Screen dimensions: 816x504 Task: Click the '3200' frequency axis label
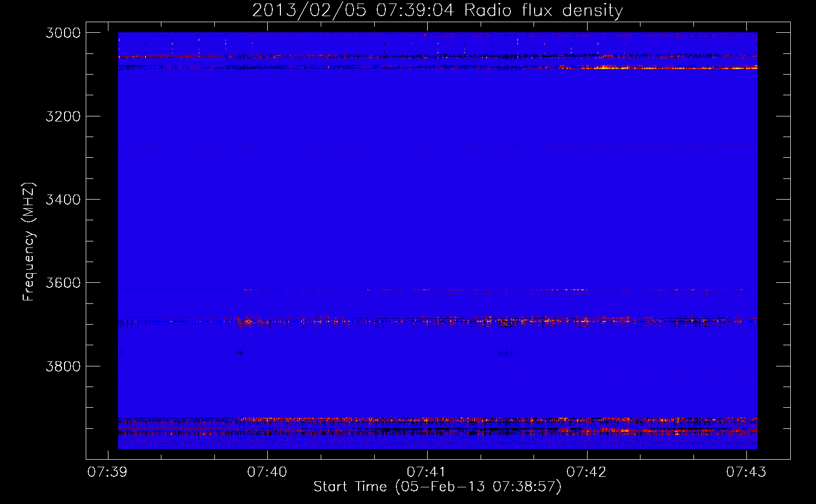pyautogui.click(x=63, y=116)
